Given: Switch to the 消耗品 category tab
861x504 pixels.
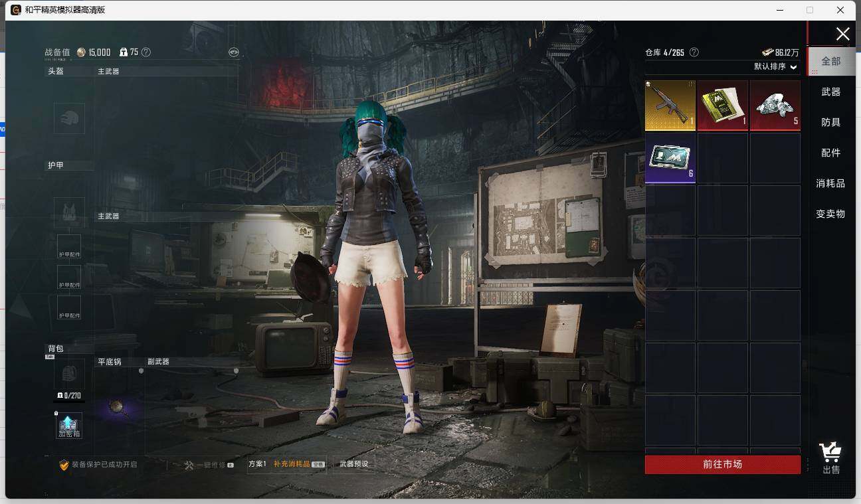Looking at the screenshot, I should coord(831,183).
